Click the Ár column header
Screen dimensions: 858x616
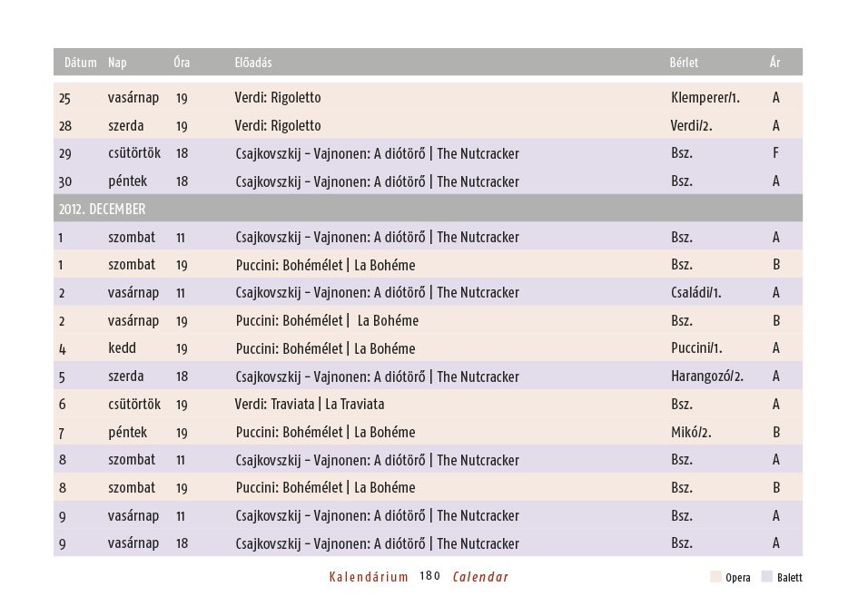pos(774,63)
